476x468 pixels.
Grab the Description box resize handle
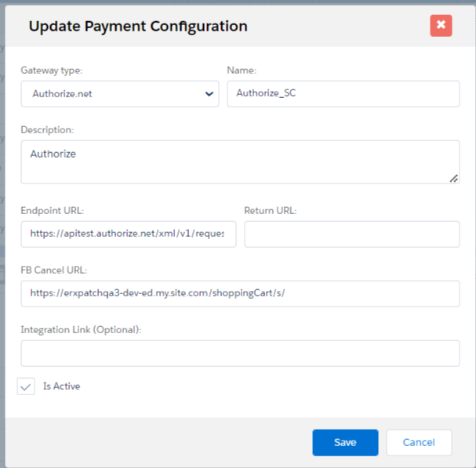(x=454, y=178)
